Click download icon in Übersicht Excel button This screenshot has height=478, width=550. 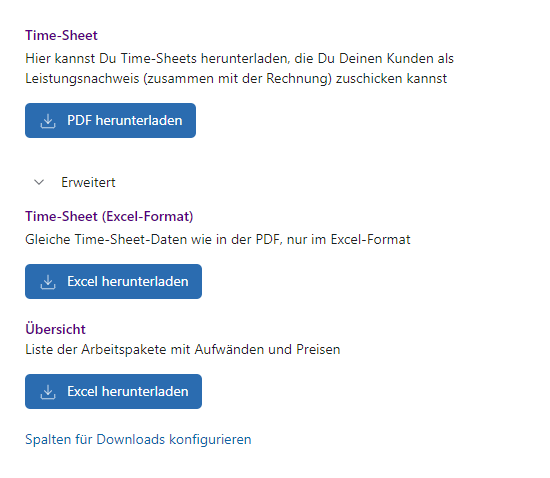48,392
